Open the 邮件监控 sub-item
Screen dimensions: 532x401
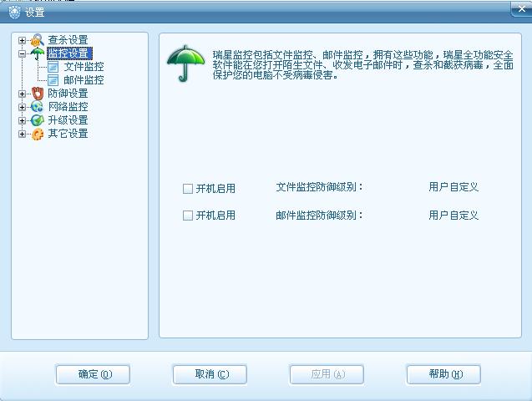click(x=84, y=80)
